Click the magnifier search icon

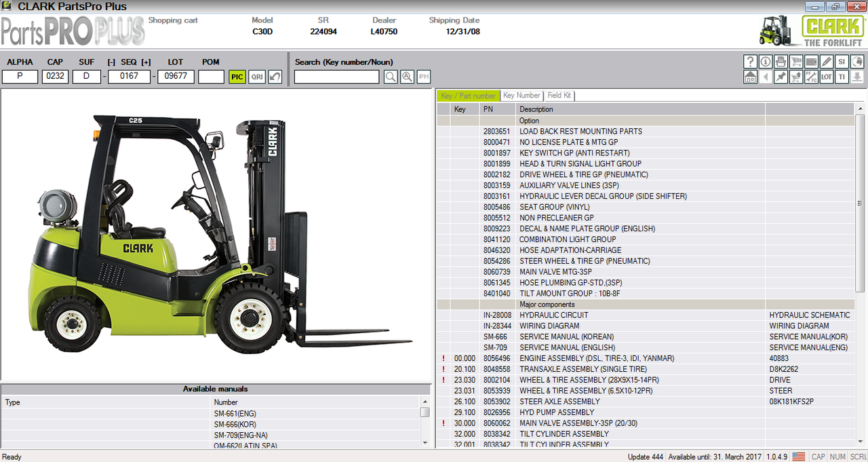(391, 77)
